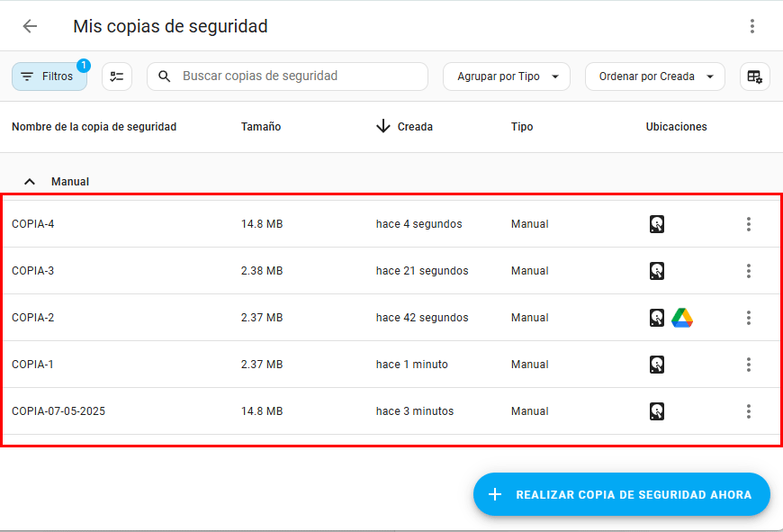Image resolution: width=783 pixels, height=532 pixels.
Task: Click the local disk icon on COPIA-4
Action: click(x=657, y=224)
